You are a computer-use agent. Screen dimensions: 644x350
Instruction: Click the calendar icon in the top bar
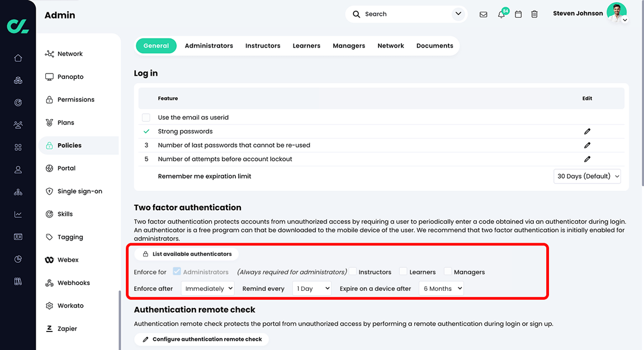tap(518, 15)
